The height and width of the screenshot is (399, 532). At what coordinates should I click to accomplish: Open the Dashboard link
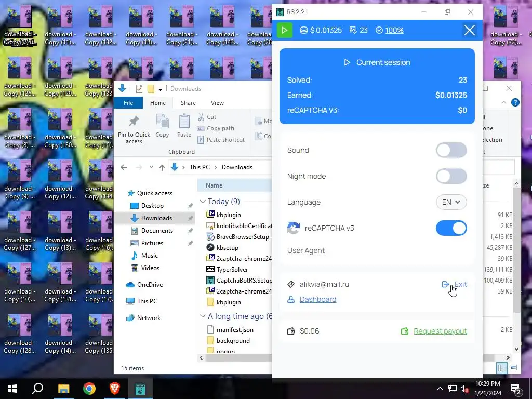[x=318, y=299]
